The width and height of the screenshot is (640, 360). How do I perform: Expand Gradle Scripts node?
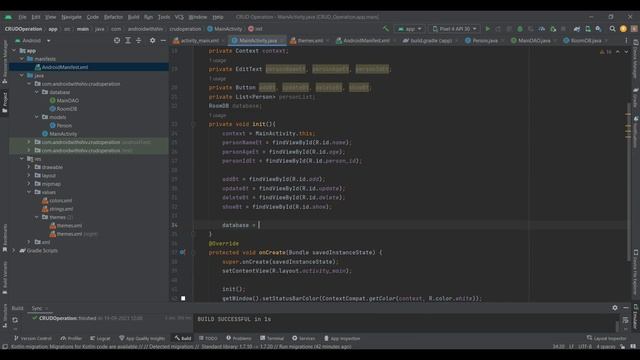(x=14, y=250)
